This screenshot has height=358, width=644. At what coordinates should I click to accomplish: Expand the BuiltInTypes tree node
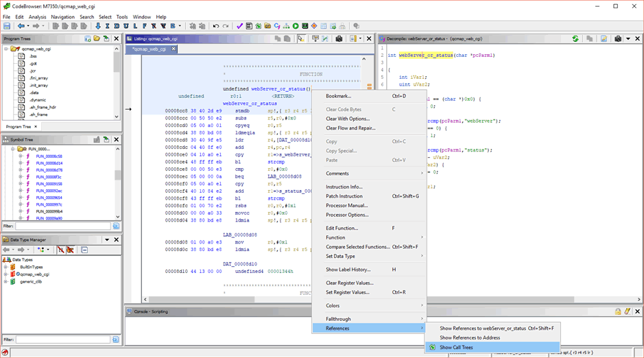click(x=5, y=267)
